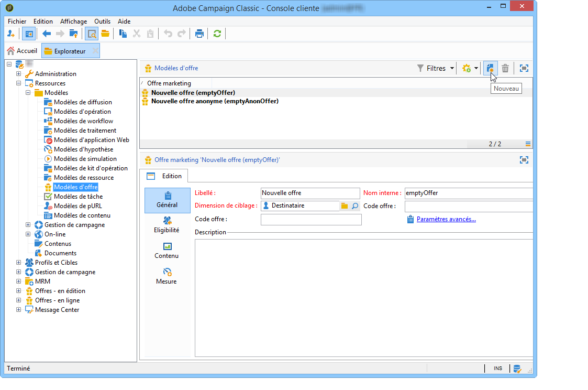Expand the Message Center node
The image size is (588, 390).
tap(18, 309)
